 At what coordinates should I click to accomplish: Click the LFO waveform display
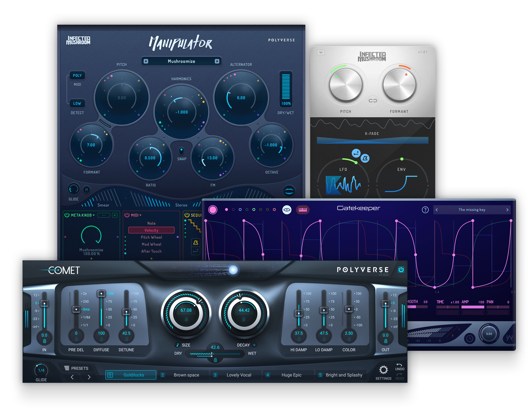[x=343, y=185]
